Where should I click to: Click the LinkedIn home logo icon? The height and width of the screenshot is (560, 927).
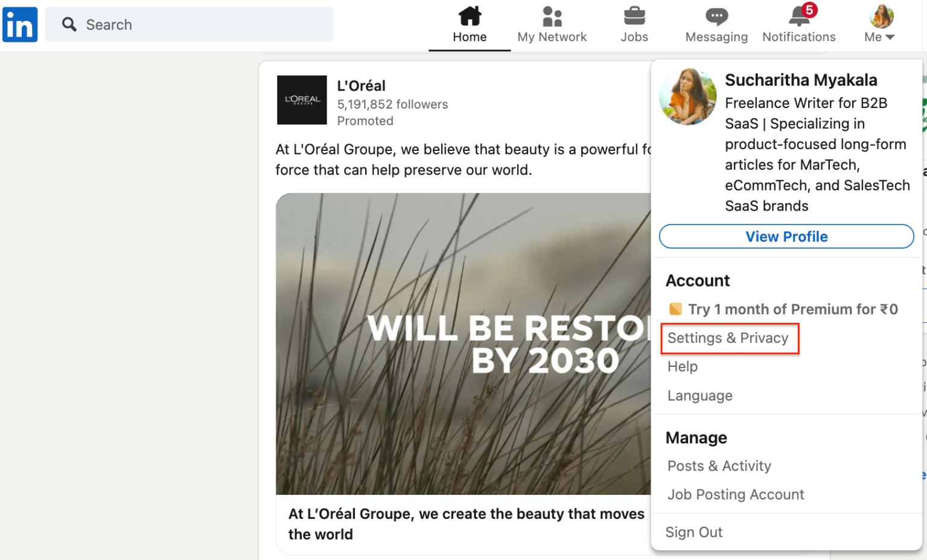click(x=20, y=24)
